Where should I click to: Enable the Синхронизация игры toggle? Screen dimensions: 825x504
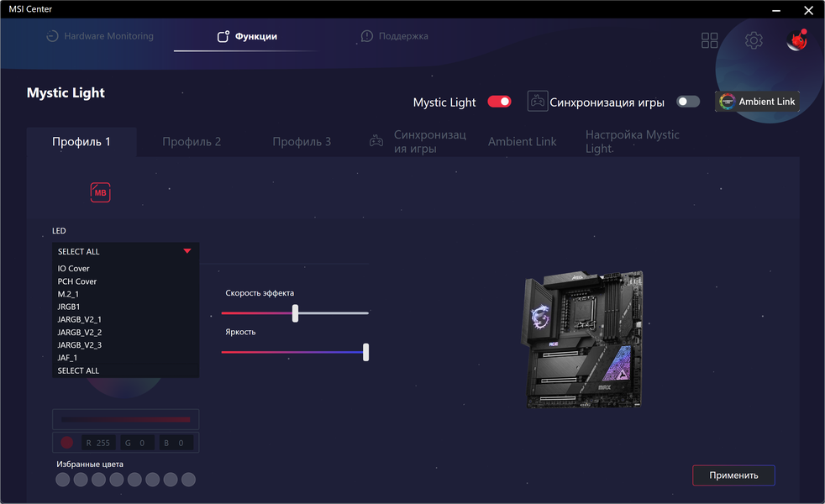point(688,102)
